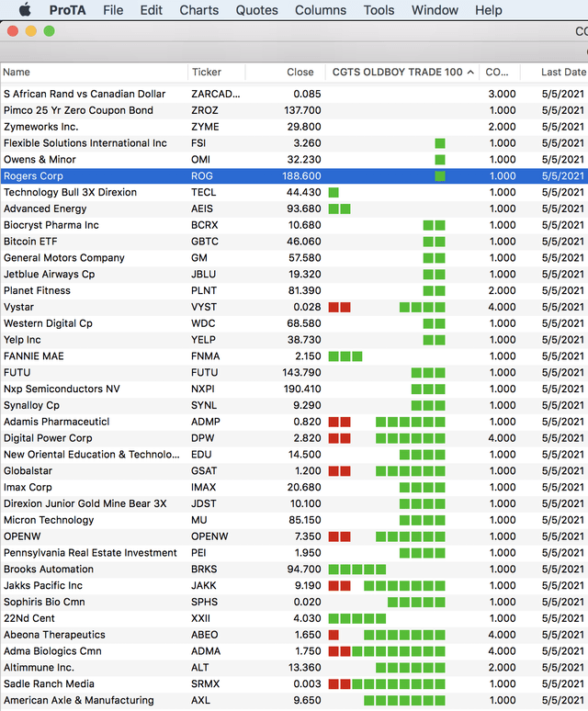Select the FANNIE MAE row
Viewport: 588px width, 711px height.
point(294,355)
